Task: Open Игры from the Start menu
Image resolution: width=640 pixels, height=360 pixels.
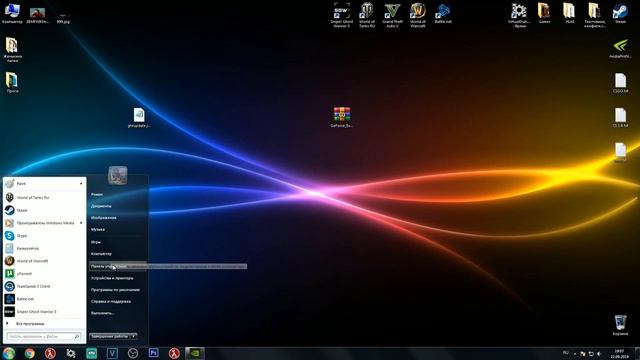Action: pyautogui.click(x=96, y=242)
